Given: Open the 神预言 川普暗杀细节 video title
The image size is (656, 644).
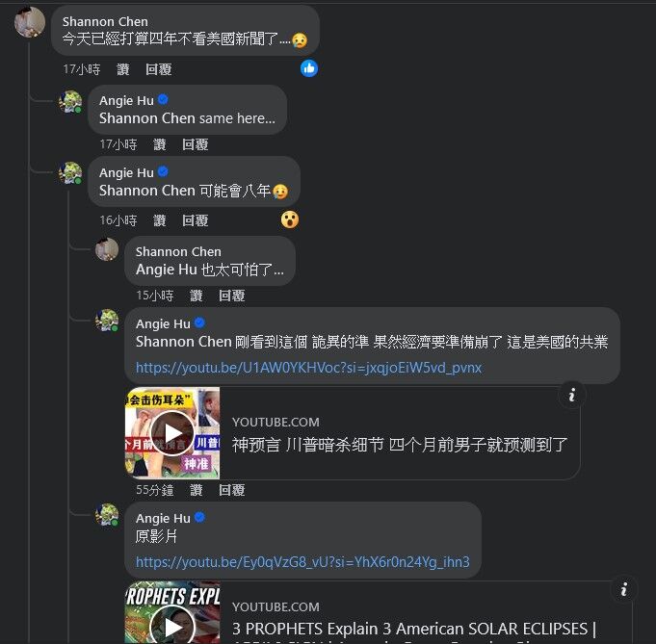Looking at the screenshot, I should (400, 445).
